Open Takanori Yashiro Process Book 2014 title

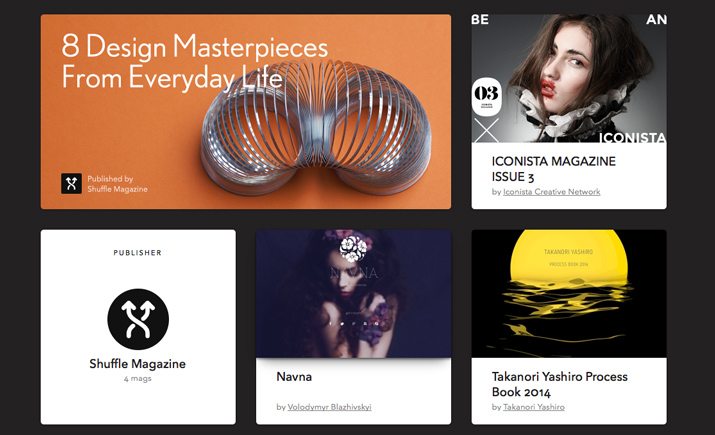point(560,384)
